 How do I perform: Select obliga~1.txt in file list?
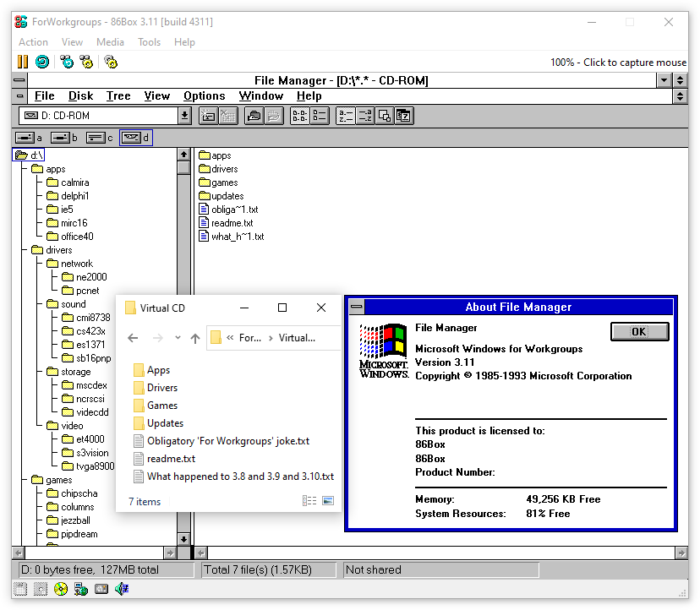coord(228,210)
